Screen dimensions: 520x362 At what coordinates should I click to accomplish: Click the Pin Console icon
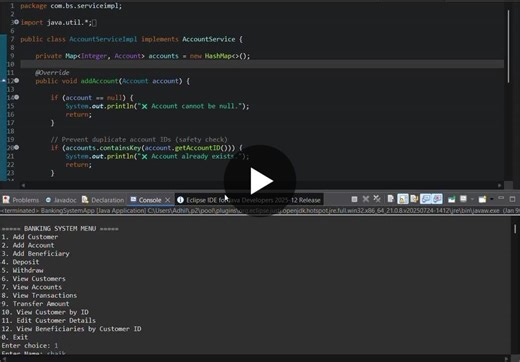tap(452, 199)
